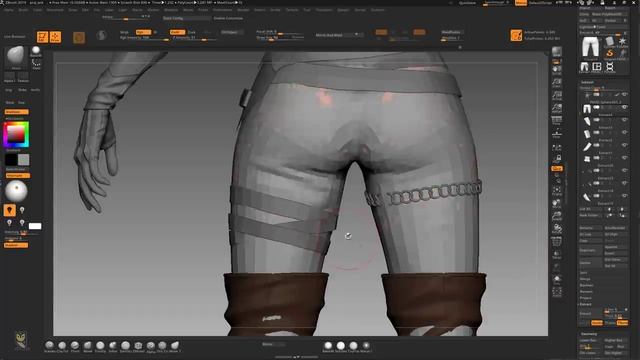Select the DamStandard brush in bottom shelf
This screenshot has width=640, height=360.
coord(125,346)
